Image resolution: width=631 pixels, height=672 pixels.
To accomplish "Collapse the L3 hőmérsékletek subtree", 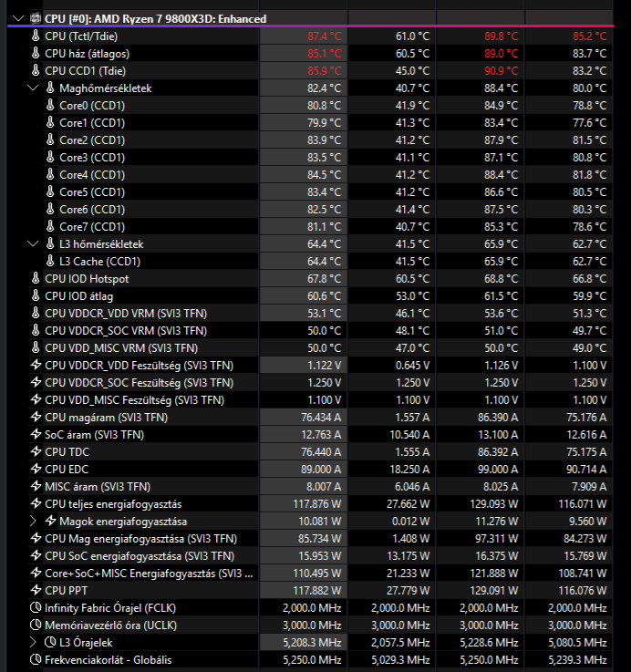I will point(33,244).
